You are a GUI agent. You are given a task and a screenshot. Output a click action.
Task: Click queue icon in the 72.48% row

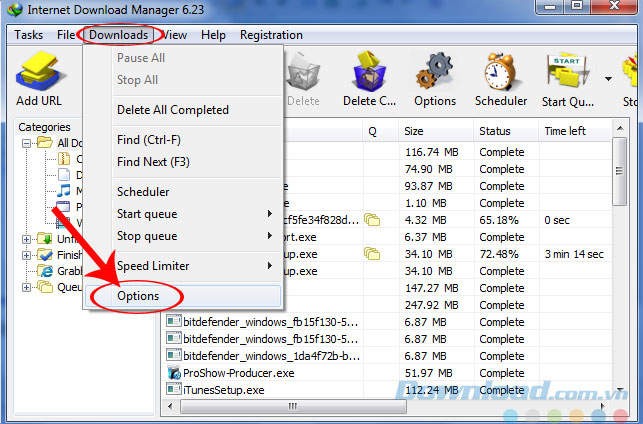point(372,254)
